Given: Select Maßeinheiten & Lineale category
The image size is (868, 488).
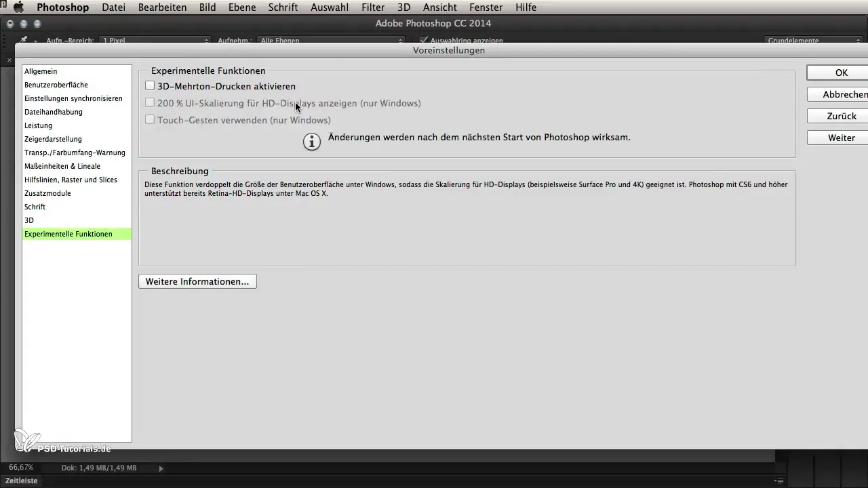Looking at the screenshot, I should [x=77, y=166].
